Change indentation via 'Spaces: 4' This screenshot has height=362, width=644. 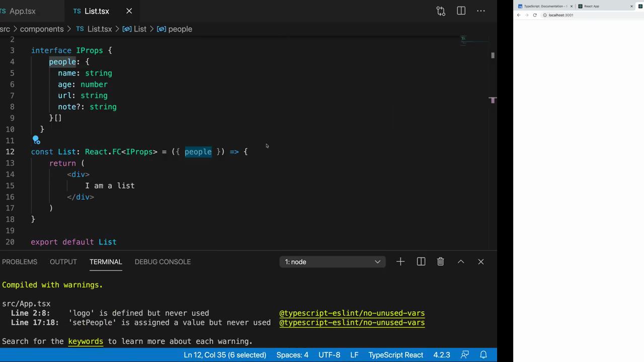point(292,355)
